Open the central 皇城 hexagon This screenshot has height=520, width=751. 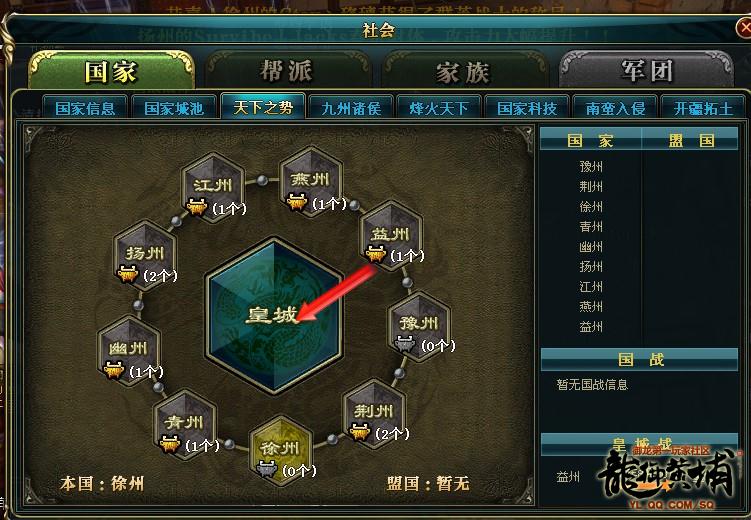(274, 315)
